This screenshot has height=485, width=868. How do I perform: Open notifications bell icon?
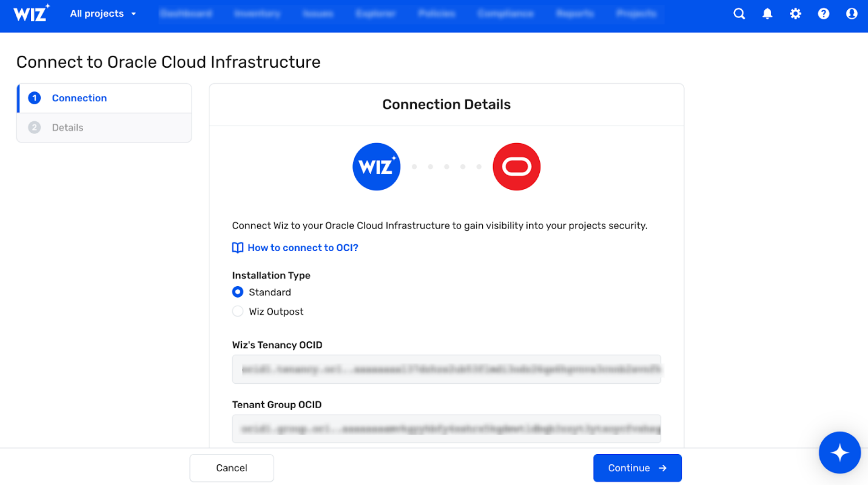tap(767, 13)
